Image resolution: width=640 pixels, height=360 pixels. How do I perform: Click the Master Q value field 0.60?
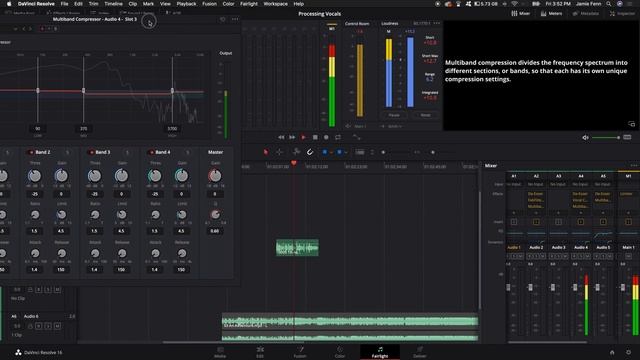pyautogui.click(x=215, y=231)
